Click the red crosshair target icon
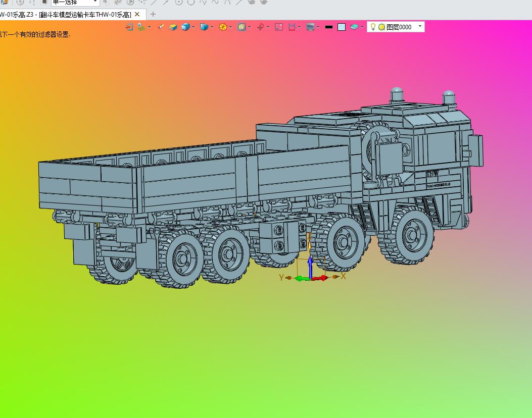Image resolution: width=532 pixels, height=418 pixels. [x=261, y=27]
